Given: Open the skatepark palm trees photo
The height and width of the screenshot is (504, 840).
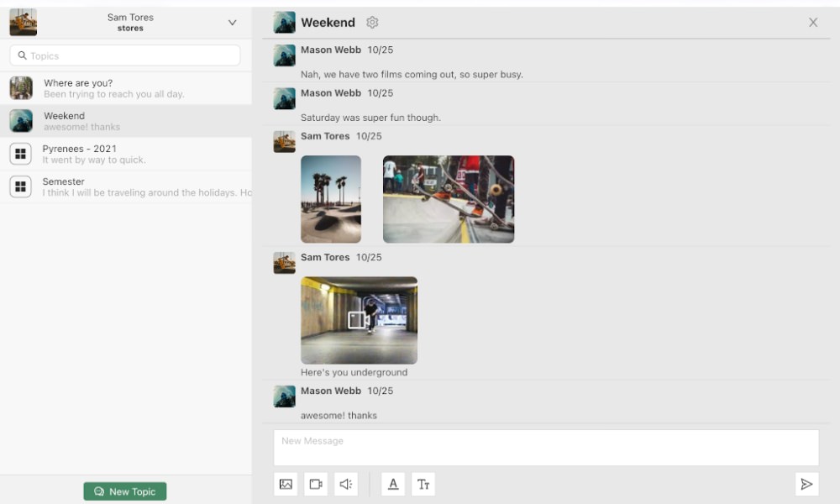Looking at the screenshot, I should [331, 199].
